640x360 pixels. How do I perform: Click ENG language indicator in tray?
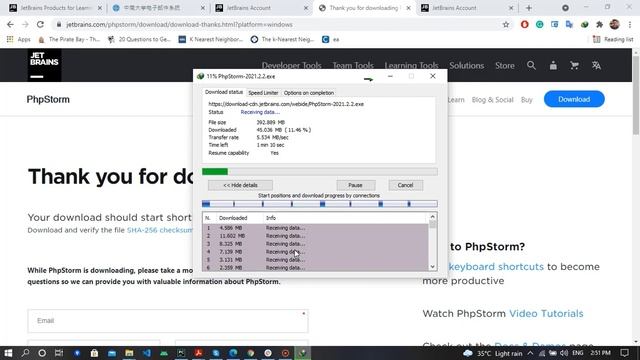578,353
